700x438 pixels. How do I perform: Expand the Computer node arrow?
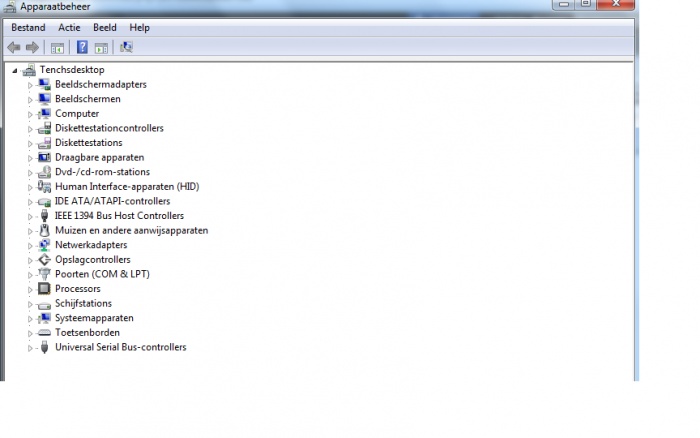(30, 114)
